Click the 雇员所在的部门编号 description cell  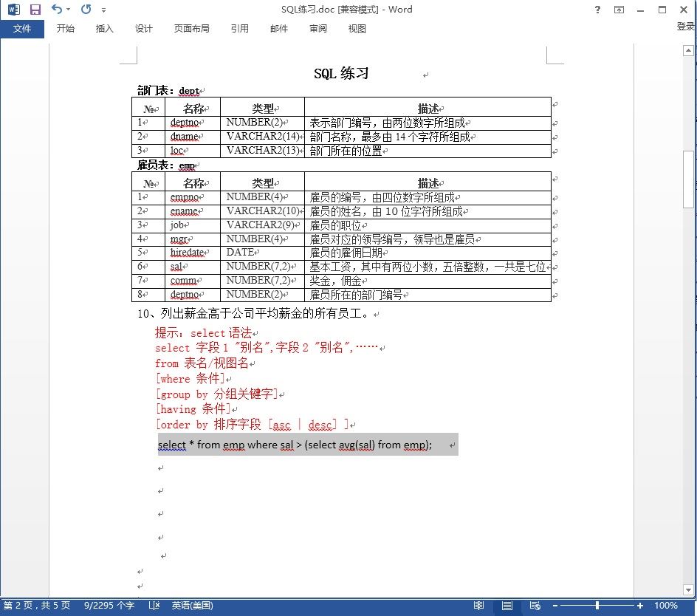(x=428, y=295)
